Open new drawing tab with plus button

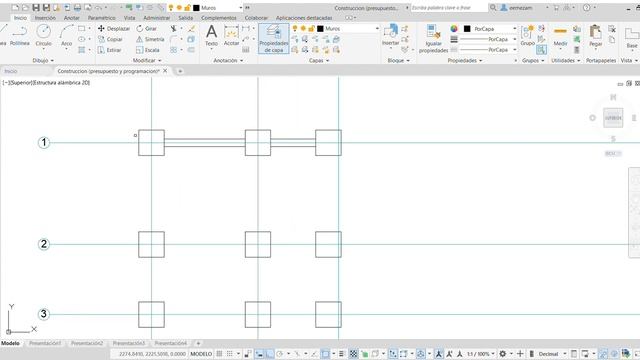[180, 71]
